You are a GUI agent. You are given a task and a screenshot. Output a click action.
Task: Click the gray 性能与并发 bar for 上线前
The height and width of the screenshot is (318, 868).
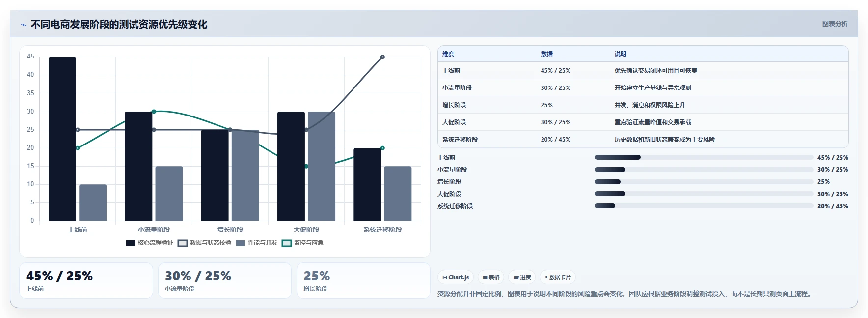point(93,202)
